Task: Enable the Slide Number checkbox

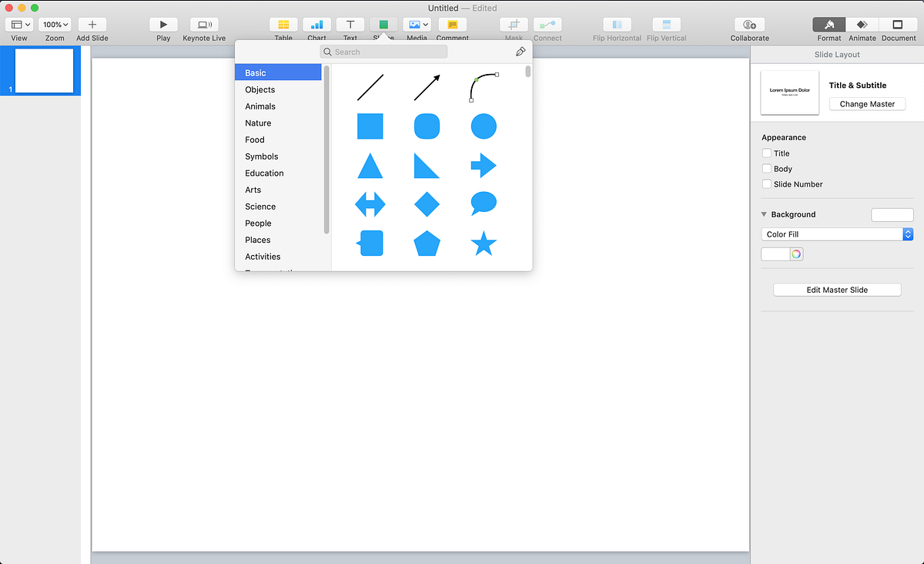Action: pos(767,184)
